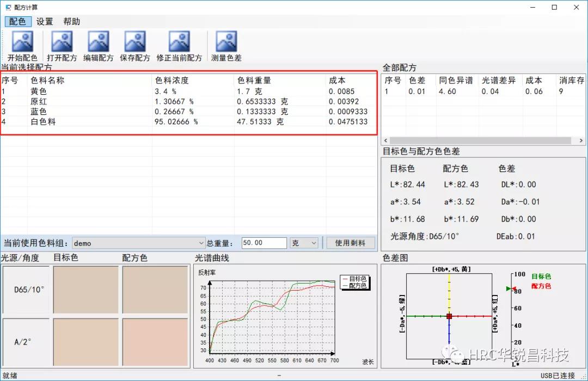The height and width of the screenshot is (381, 588).
Task: Select formula row 1 in 全部配方
Action: click(x=463, y=91)
